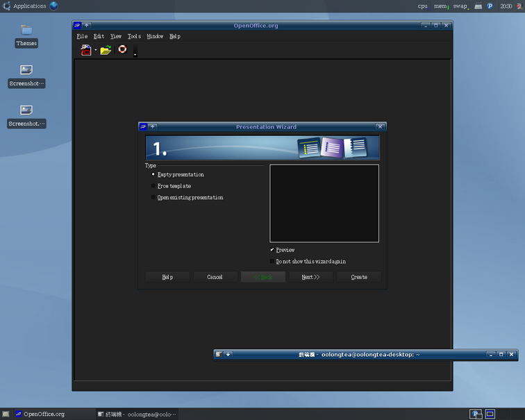Select the From template radio option
The image size is (525, 420).
point(171,186)
